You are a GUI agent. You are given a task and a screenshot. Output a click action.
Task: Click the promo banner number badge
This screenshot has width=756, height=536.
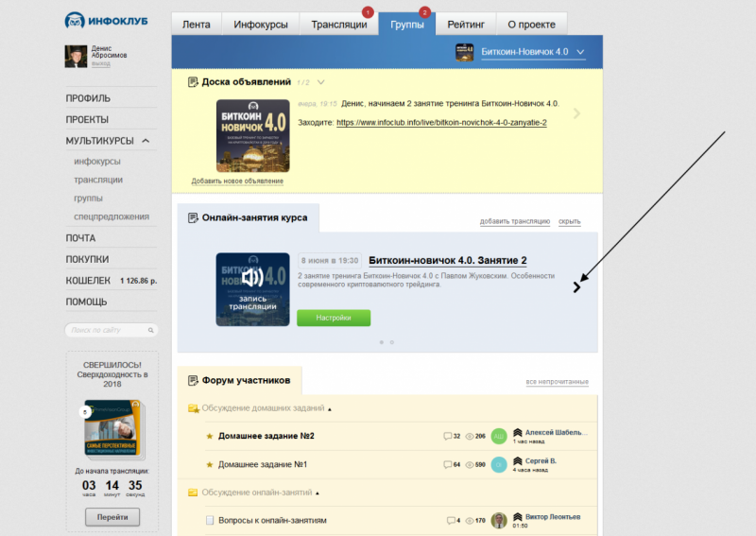85,412
